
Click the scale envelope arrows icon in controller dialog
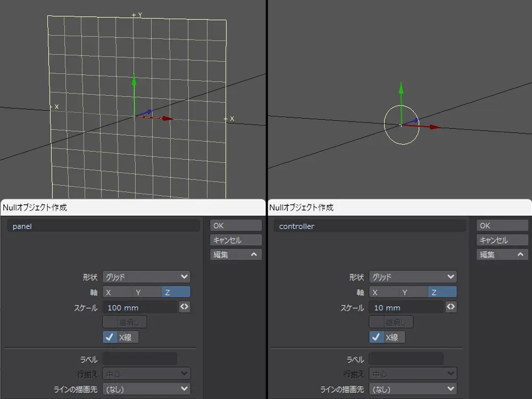451,307
